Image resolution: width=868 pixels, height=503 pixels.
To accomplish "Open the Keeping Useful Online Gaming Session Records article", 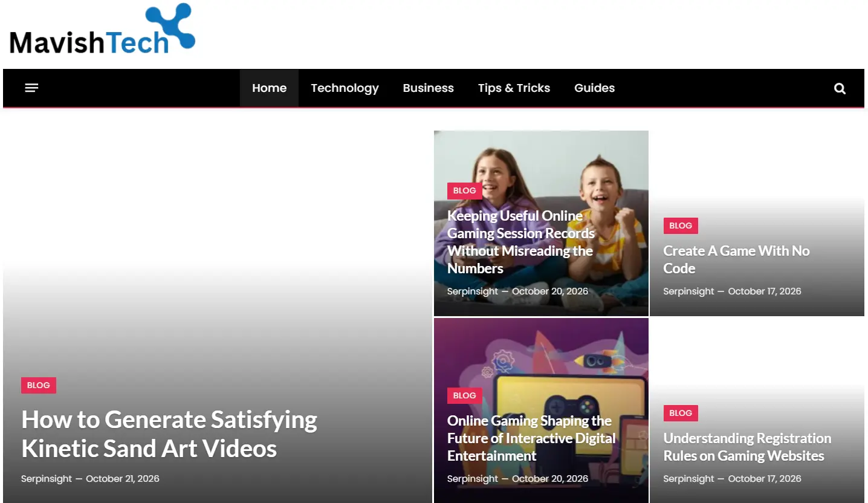I will 521,242.
